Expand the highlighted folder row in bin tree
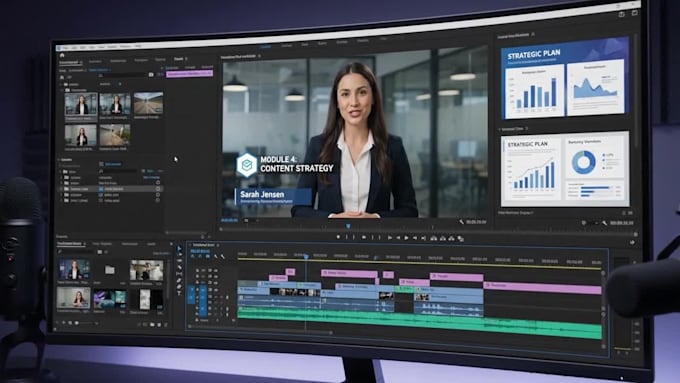The height and width of the screenshot is (383, 680). tap(61, 189)
